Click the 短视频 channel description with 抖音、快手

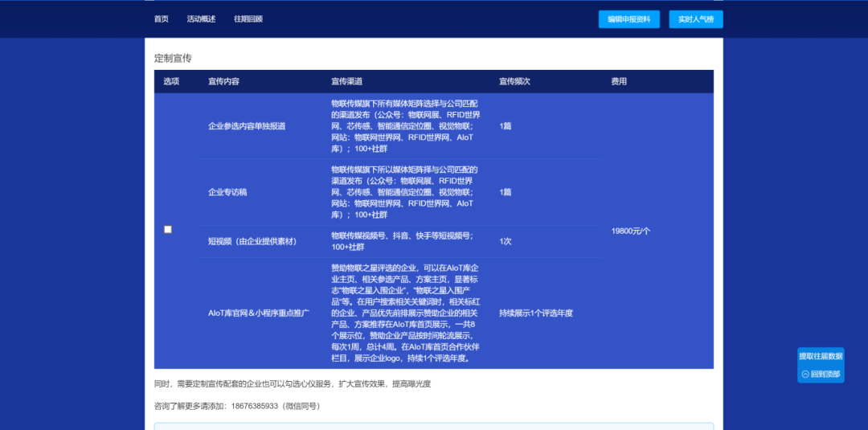403,241
